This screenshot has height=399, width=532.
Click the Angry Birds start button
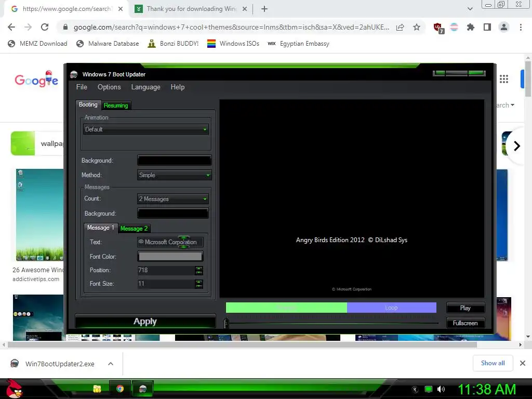[14, 389]
